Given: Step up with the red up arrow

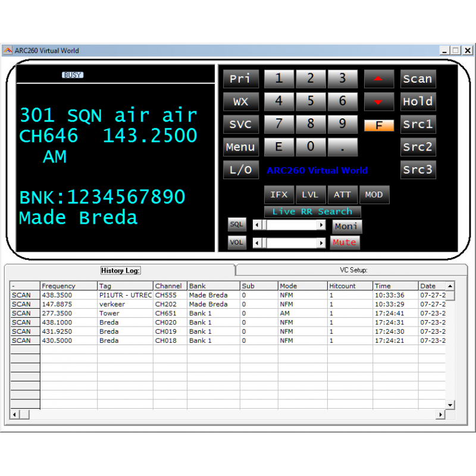Looking at the screenshot, I should tap(379, 79).
